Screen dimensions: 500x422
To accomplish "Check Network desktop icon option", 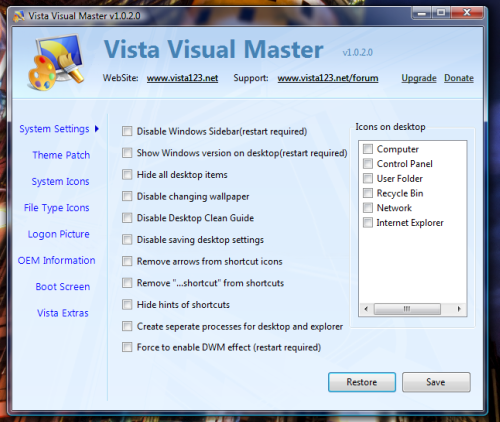I will (368, 207).
